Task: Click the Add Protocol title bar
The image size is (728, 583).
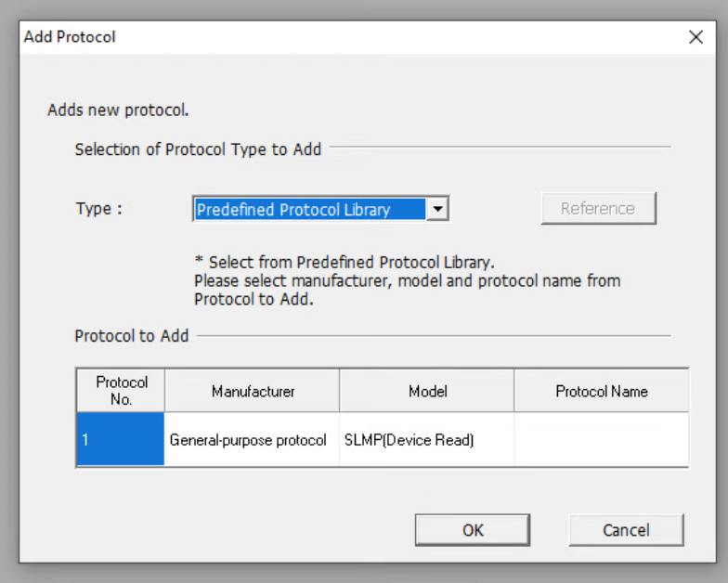Action: (353, 37)
